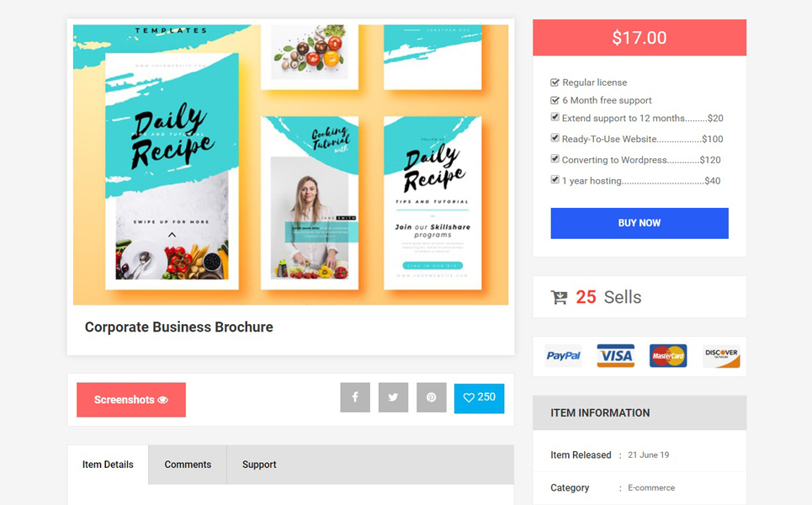
Task: Select the Discover payment logo
Action: (721, 356)
